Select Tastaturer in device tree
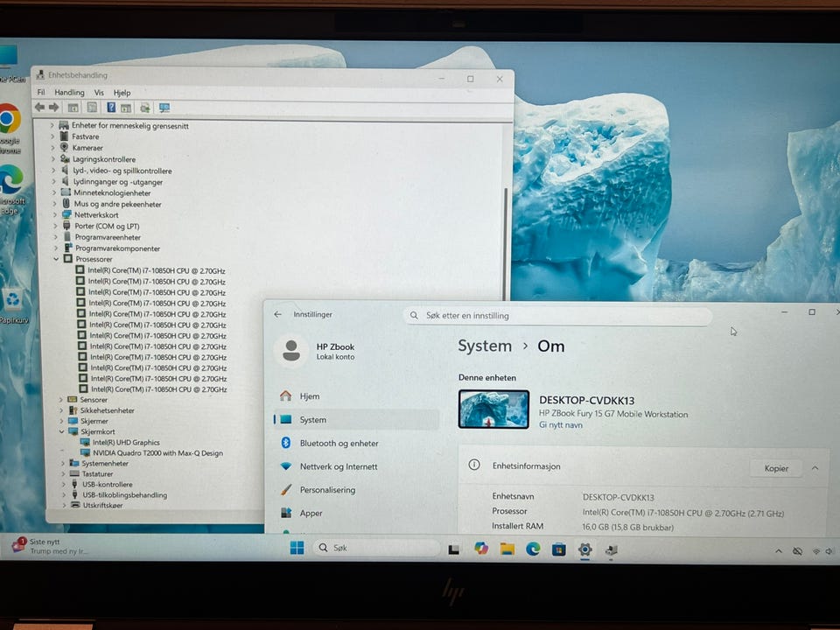Image resolution: width=840 pixels, height=630 pixels. [x=97, y=474]
